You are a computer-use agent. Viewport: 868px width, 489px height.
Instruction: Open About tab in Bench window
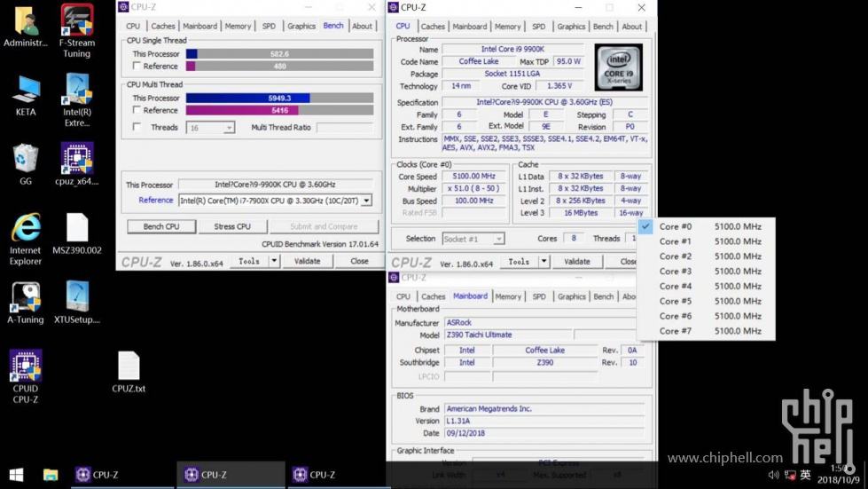click(362, 26)
